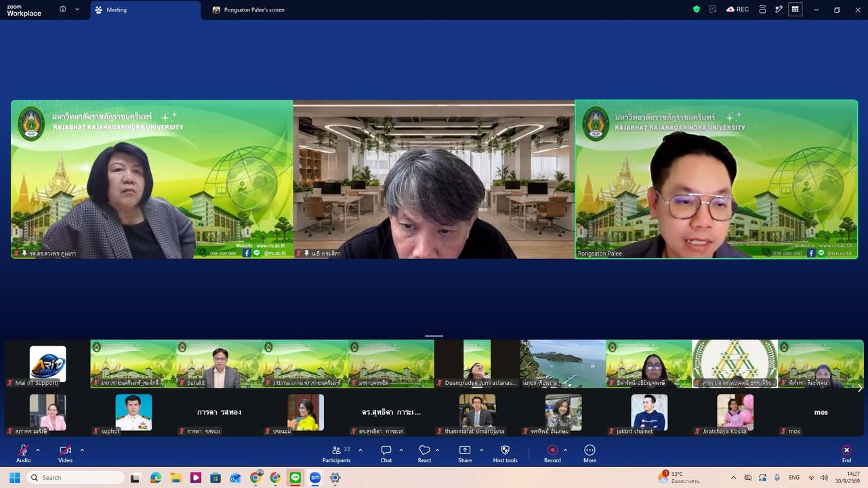
Task: Open Settings gear on taskbar
Action: [x=335, y=478]
